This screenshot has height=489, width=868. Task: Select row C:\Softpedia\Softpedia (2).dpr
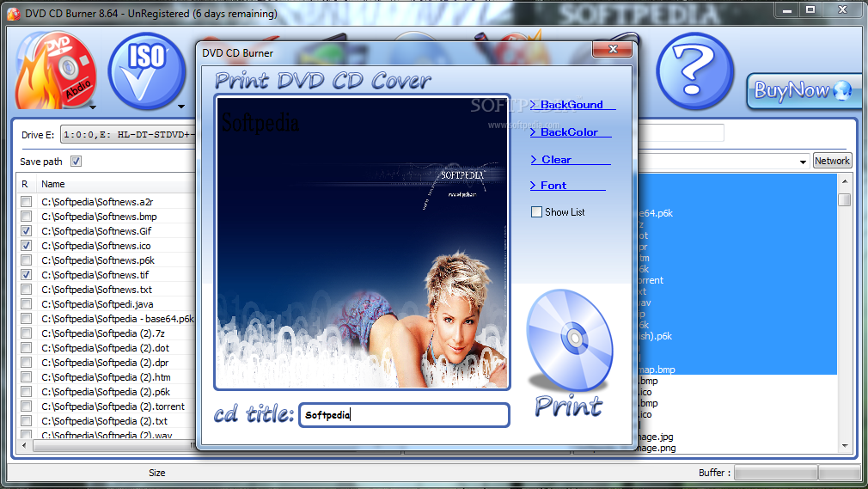pyautogui.click(x=105, y=363)
